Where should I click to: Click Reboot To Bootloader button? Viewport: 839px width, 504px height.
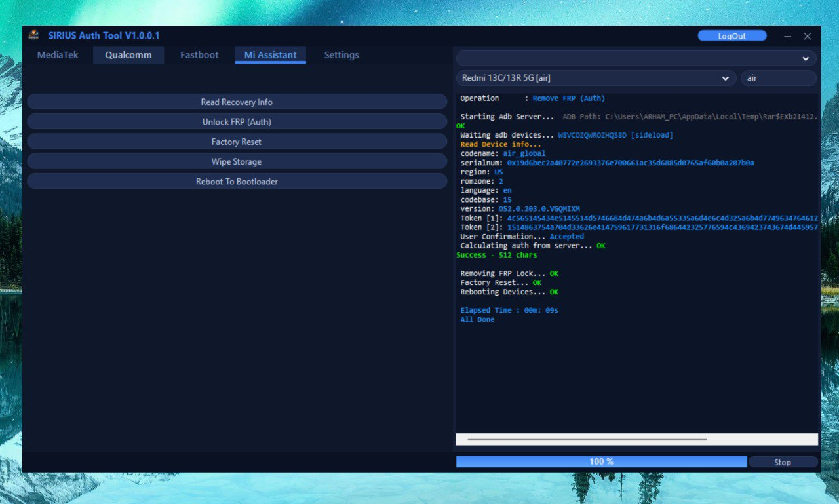click(x=237, y=181)
